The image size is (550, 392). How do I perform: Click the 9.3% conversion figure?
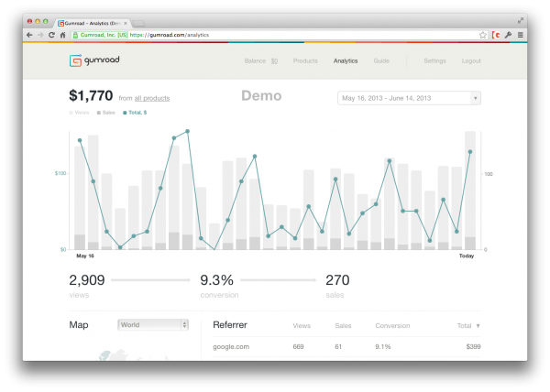point(216,280)
